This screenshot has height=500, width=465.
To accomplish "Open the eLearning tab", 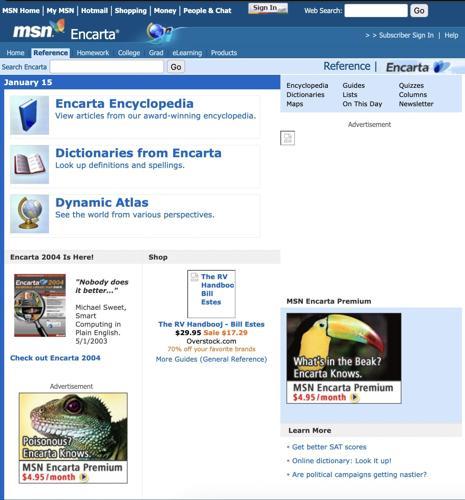I will point(187,53).
